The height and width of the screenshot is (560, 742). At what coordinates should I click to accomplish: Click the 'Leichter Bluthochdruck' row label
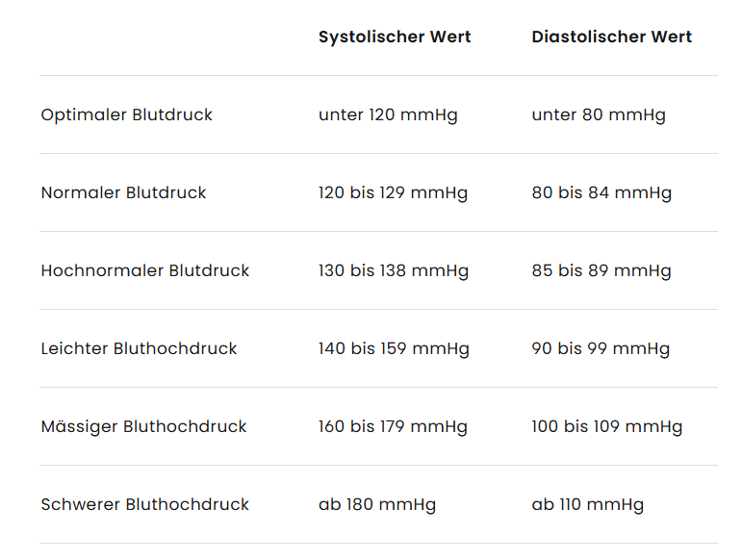[x=139, y=349]
